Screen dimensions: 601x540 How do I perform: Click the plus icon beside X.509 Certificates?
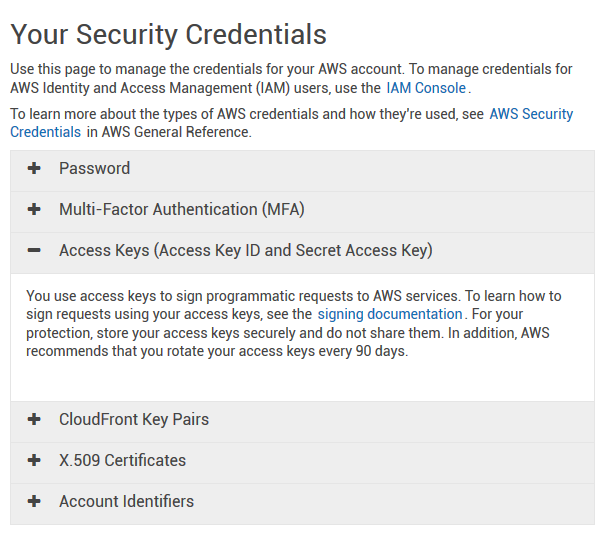(x=34, y=461)
